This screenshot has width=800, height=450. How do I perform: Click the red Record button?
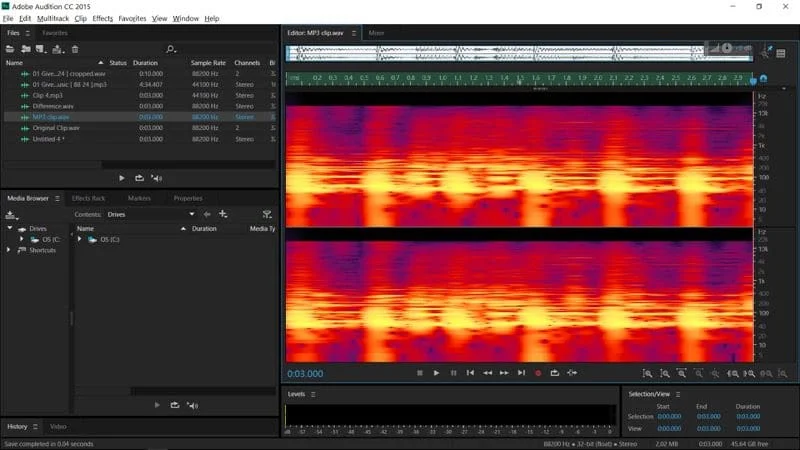point(538,373)
